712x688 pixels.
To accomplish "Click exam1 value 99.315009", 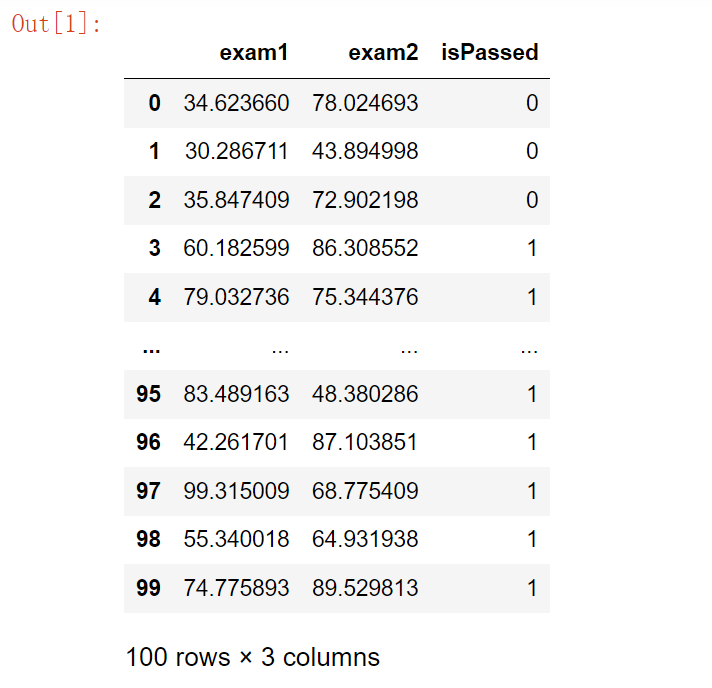I will point(236,491).
